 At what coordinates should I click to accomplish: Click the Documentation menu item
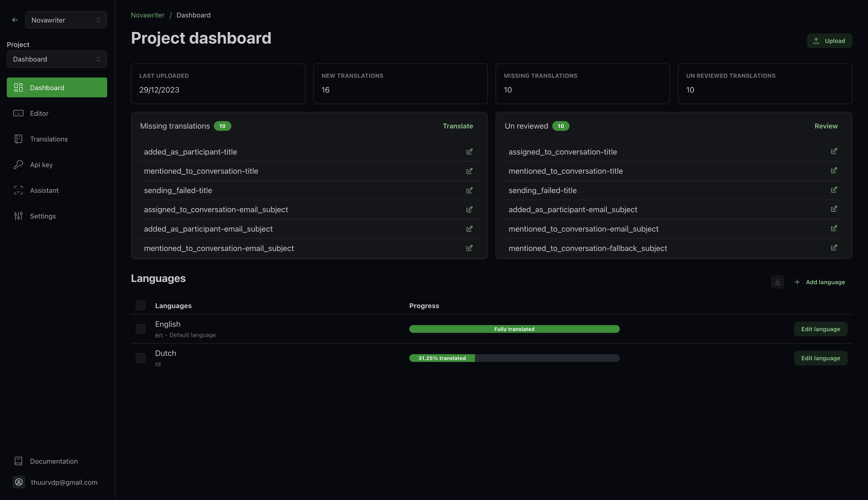pos(54,461)
